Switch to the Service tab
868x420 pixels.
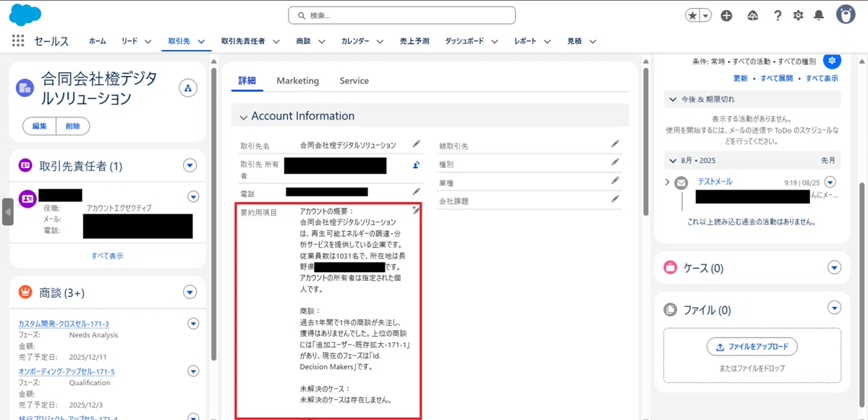pos(354,81)
